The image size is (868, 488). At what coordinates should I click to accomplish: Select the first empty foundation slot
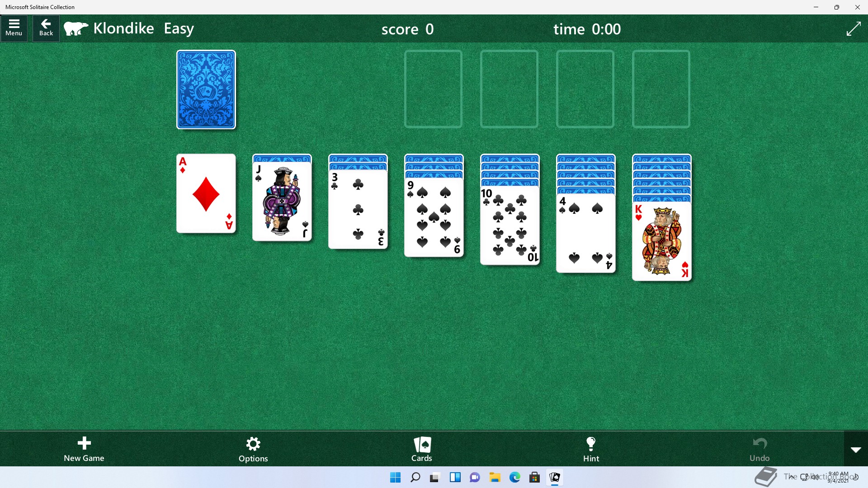point(433,89)
